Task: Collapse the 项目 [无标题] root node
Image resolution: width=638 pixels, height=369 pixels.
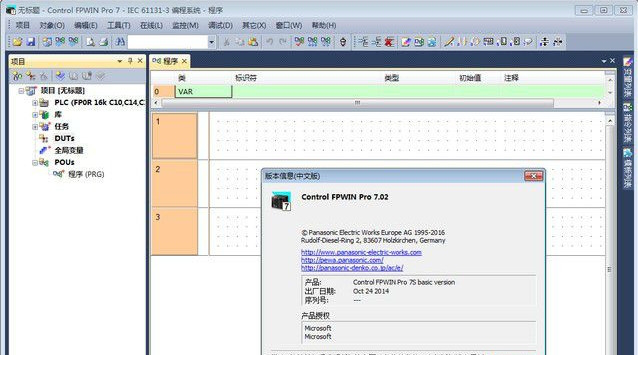Action: [x=21, y=91]
